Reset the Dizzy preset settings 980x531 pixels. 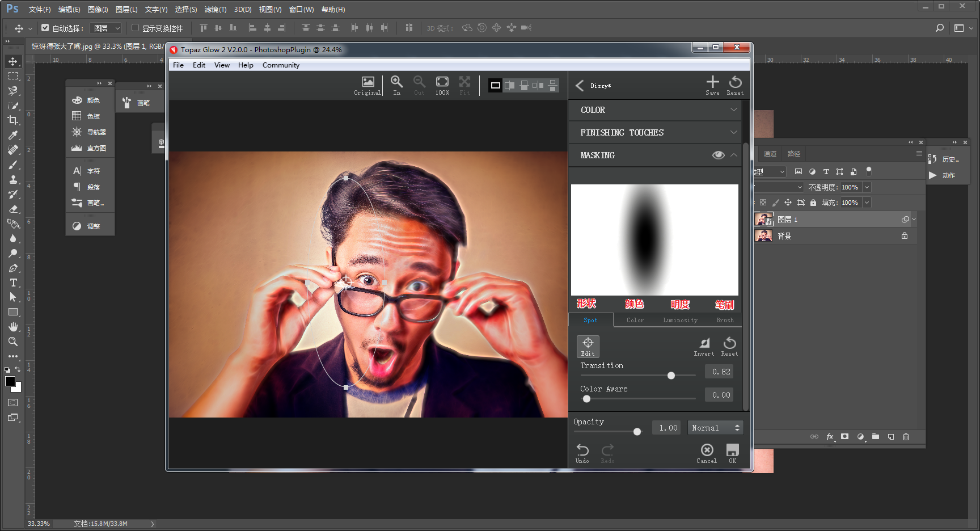click(735, 86)
